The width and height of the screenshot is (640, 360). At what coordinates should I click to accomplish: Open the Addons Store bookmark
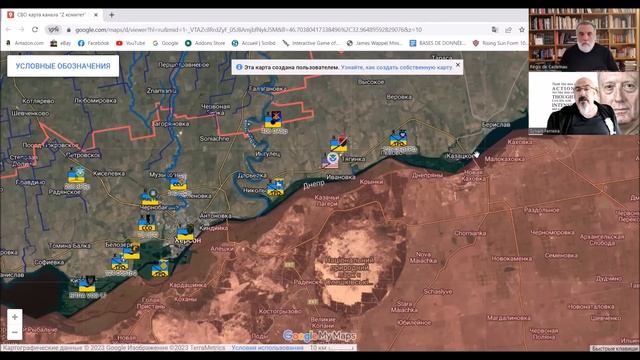205,43
